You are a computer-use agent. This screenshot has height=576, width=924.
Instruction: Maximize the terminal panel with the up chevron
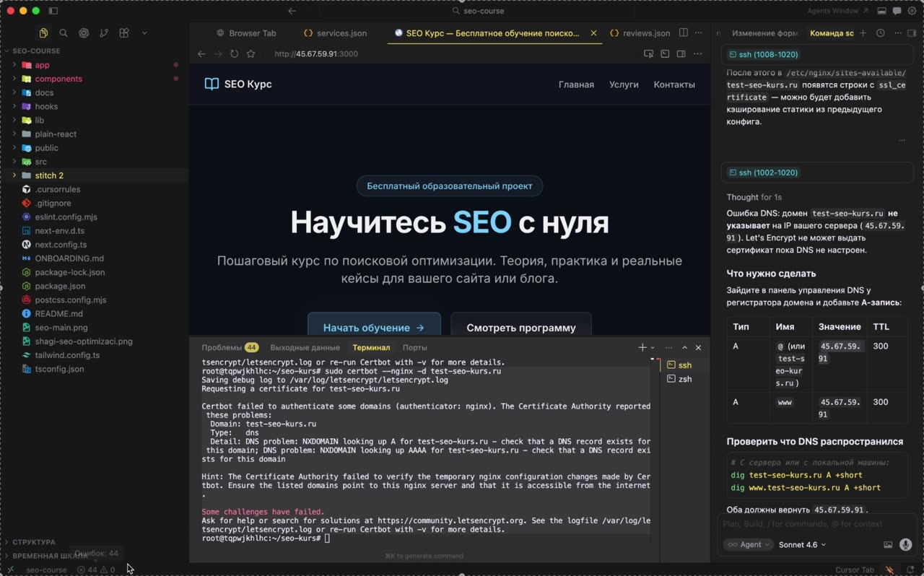tap(684, 347)
